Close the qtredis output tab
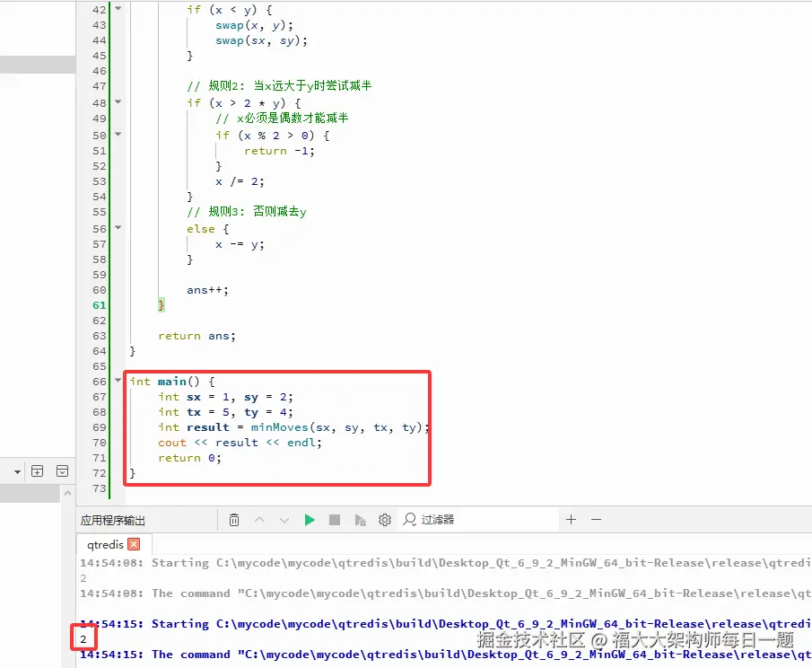Viewport: 812px width, 668px height. (x=134, y=544)
